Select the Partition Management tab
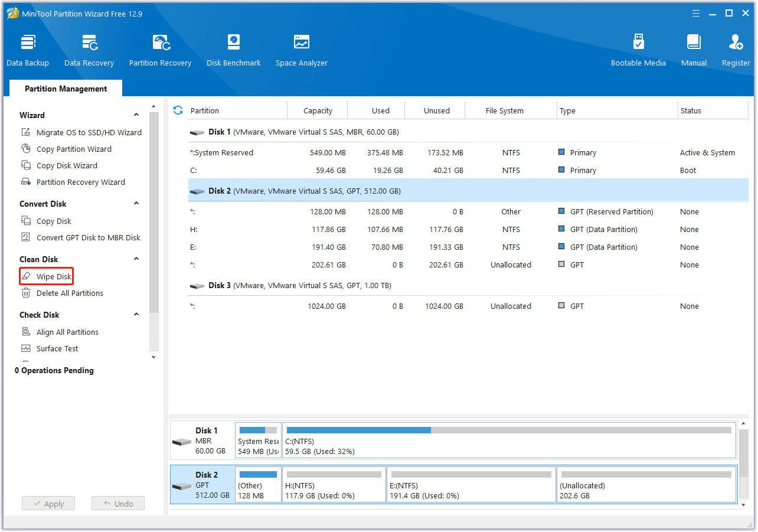Screen dimensions: 758x532 tap(66, 89)
